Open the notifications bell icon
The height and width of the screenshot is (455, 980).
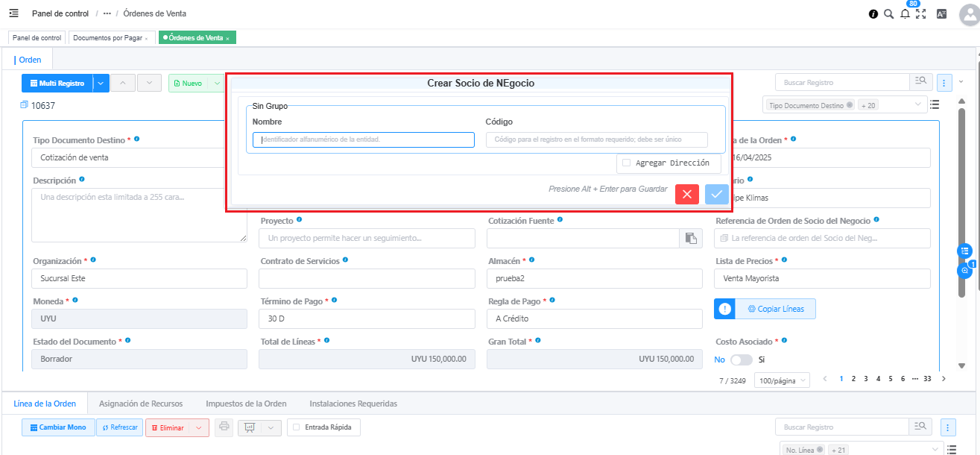tap(905, 14)
